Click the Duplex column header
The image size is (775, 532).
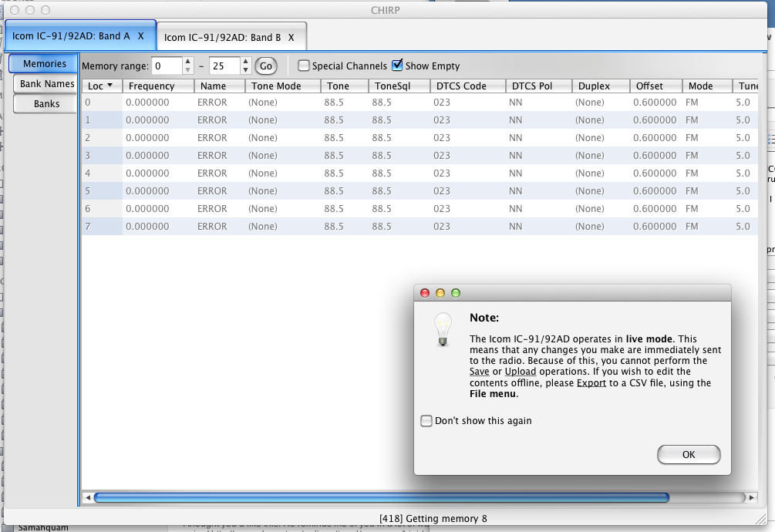[601, 86]
